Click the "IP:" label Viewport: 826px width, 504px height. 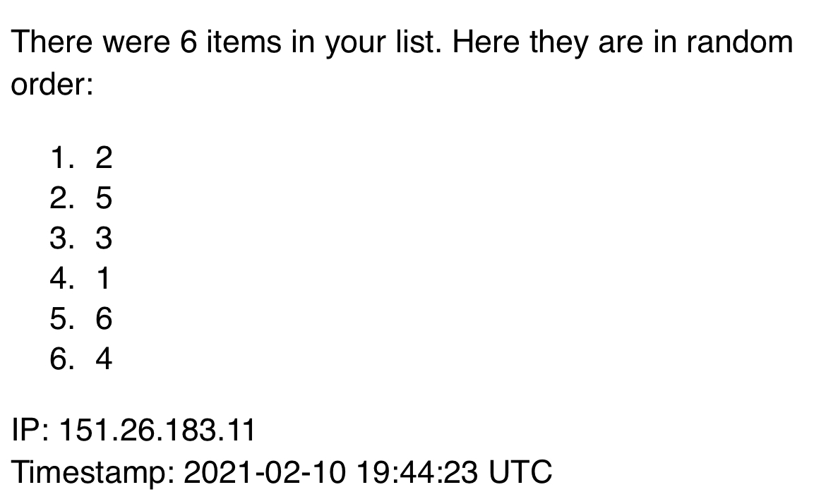pos(29,431)
